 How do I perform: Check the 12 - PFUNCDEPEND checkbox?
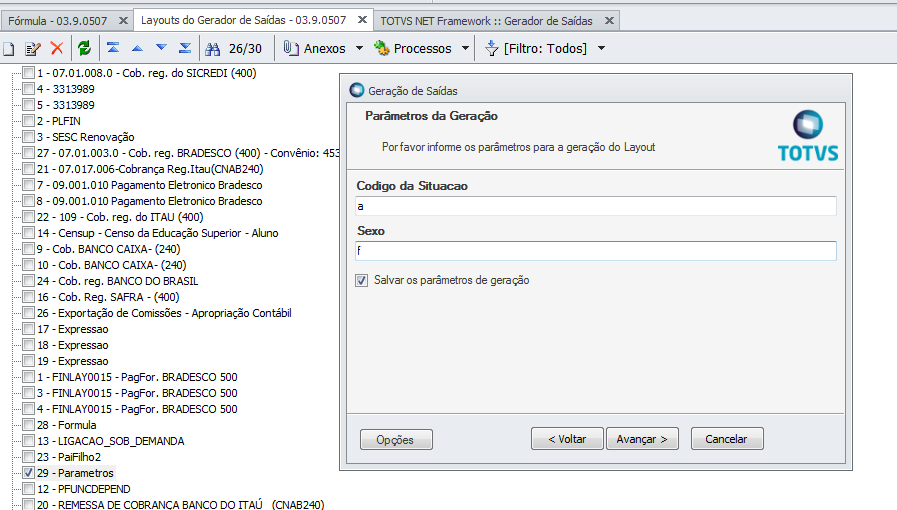tap(29, 488)
